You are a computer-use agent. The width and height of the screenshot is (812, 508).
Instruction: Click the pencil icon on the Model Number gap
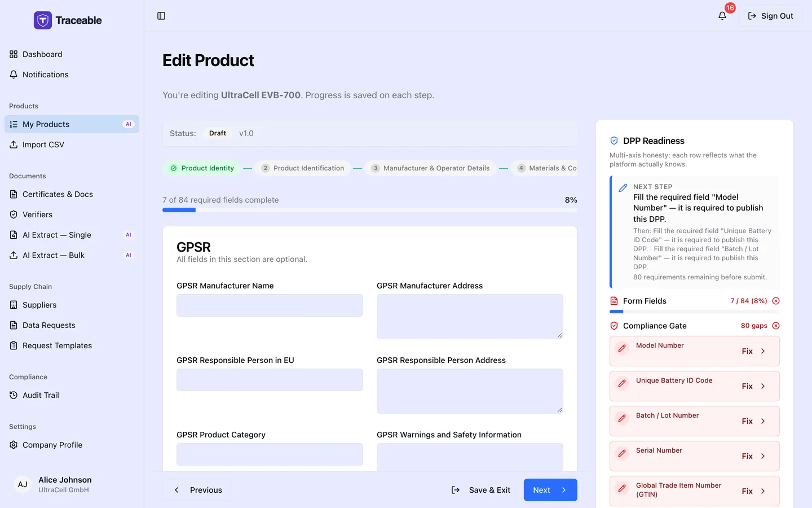[622, 348]
